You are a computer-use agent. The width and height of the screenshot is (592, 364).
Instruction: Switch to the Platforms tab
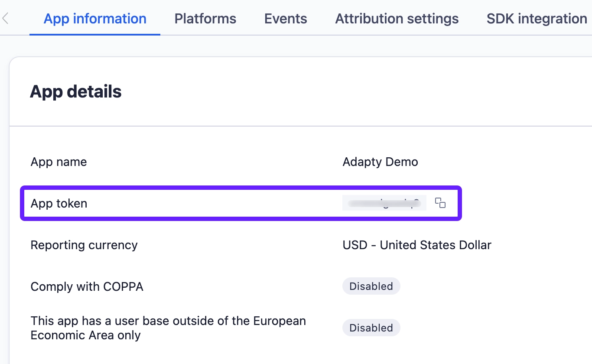pyautogui.click(x=205, y=19)
